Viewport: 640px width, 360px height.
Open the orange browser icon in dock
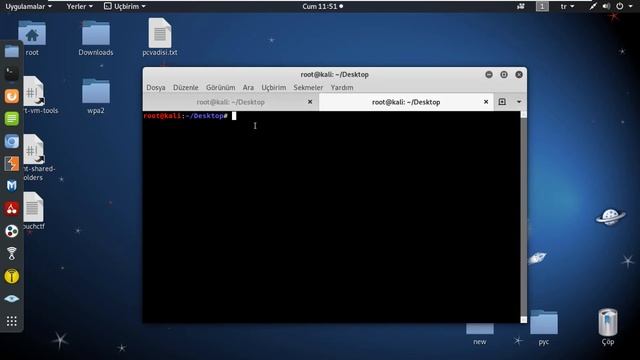[11, 96]
